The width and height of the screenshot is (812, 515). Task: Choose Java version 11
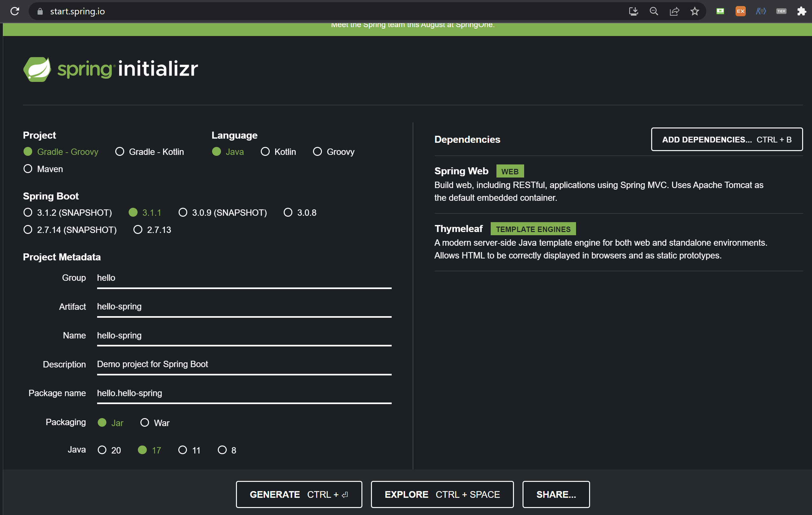point(182,450)
